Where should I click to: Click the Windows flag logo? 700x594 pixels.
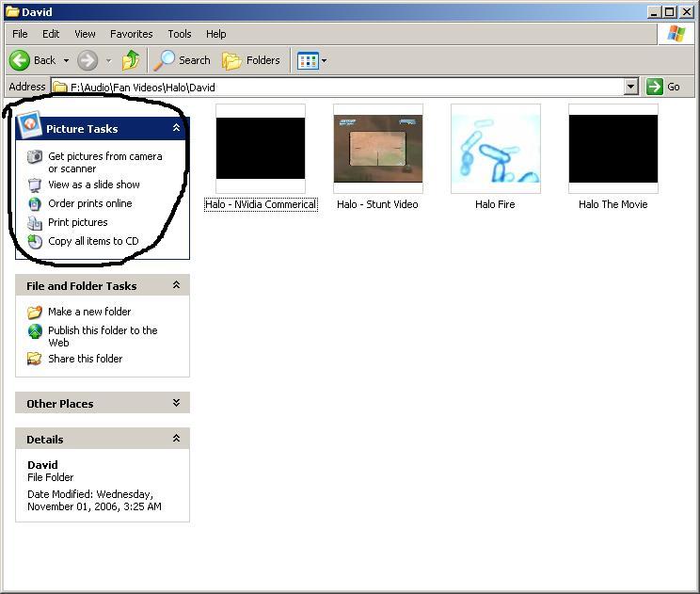[676, 34]
